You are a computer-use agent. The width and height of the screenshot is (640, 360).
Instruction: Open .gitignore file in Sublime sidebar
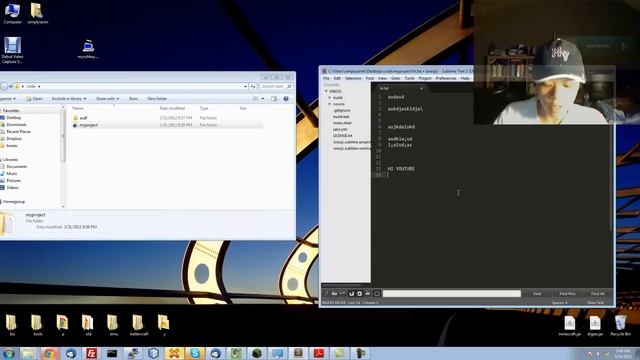[342, 110]
